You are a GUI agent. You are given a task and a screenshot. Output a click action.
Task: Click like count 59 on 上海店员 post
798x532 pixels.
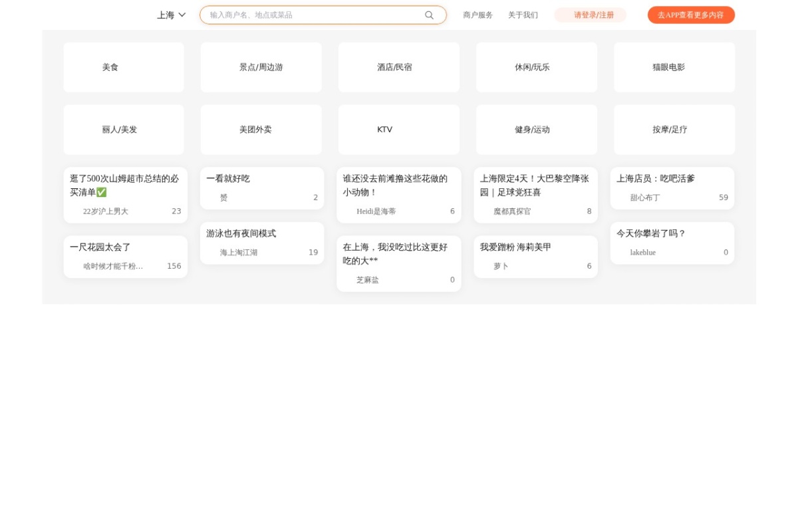724,198
